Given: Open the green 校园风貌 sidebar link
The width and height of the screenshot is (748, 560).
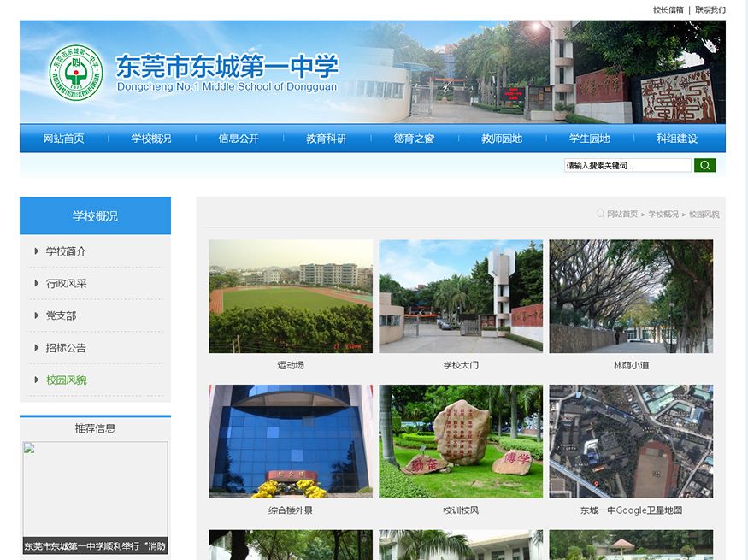Looking at the screenshot, I should click(67, 380).
